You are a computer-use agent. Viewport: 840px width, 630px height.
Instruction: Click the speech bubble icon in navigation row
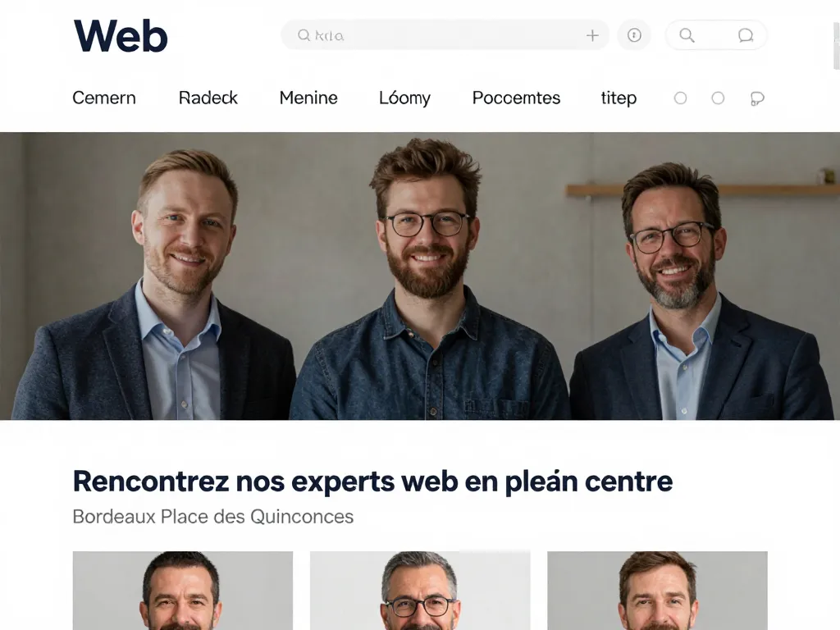coord(756,98)
